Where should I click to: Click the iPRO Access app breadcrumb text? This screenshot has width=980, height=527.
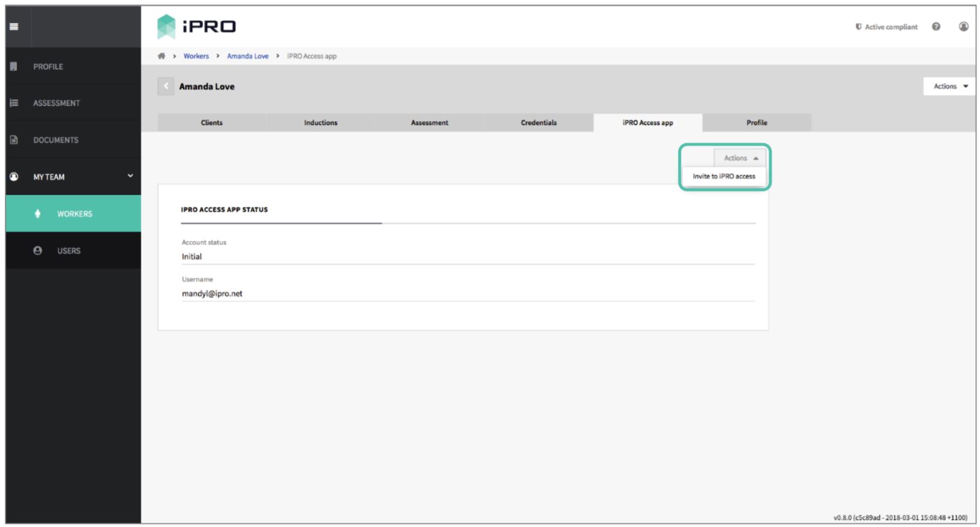(x=312, y=56)
